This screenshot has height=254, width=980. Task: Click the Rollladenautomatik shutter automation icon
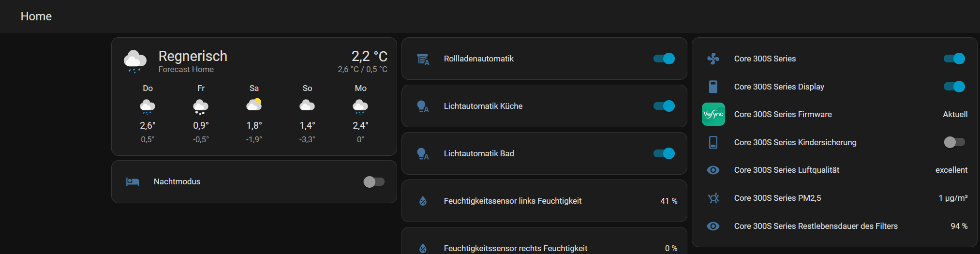423,59
